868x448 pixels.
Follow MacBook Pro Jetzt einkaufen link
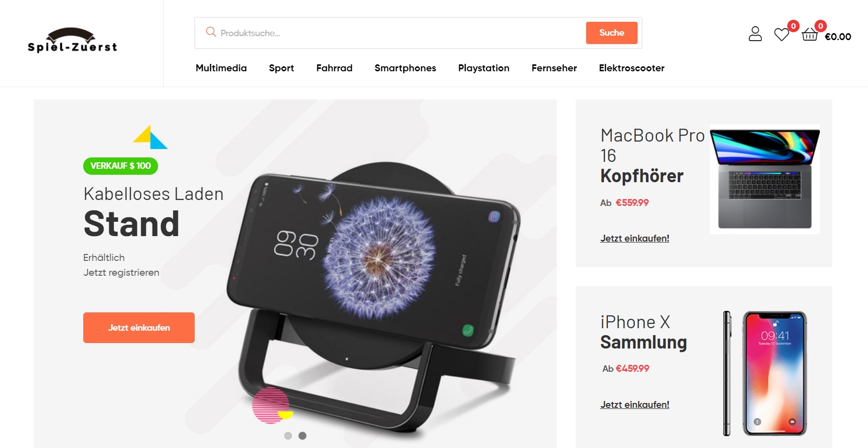pyautogui.click(x=635, y=238)
